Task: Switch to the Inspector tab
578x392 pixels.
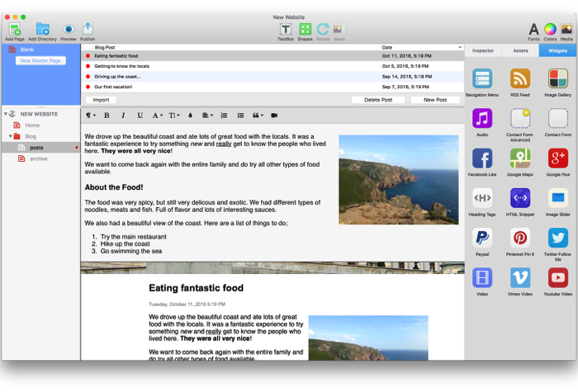Action: point(484,50)
